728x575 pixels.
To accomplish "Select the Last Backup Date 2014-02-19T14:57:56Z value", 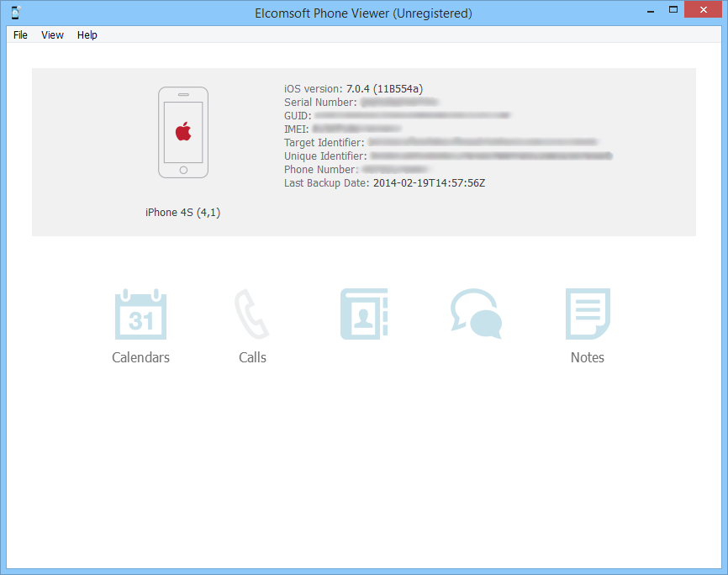I will 429,183.
